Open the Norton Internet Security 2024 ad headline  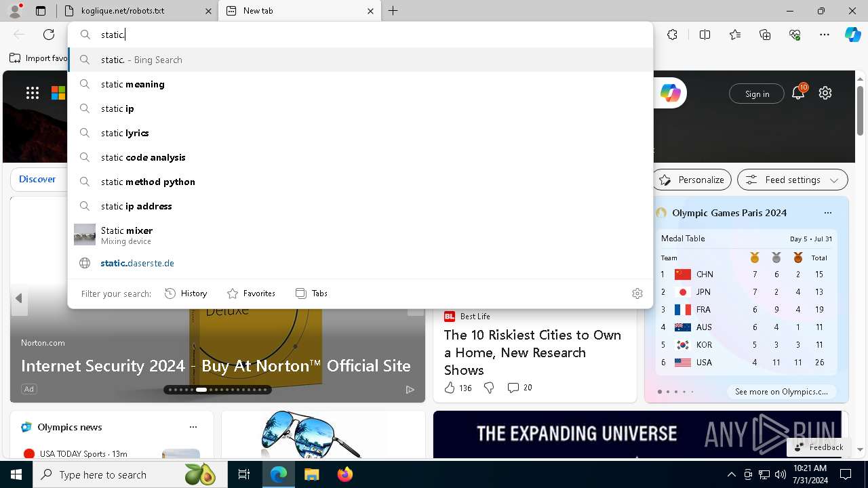pos(216,366)
